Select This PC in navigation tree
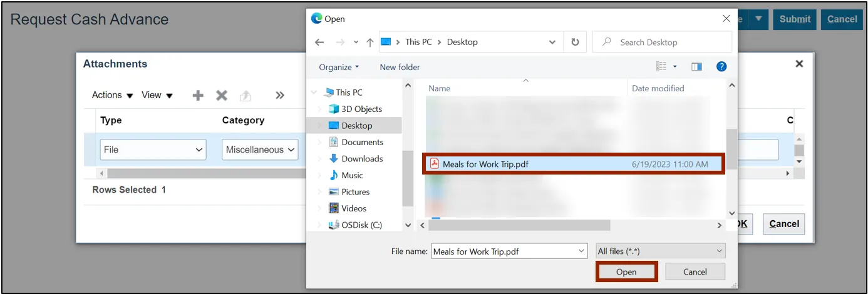Viewport: 868px width, 294px height. [x=349, y=93]
